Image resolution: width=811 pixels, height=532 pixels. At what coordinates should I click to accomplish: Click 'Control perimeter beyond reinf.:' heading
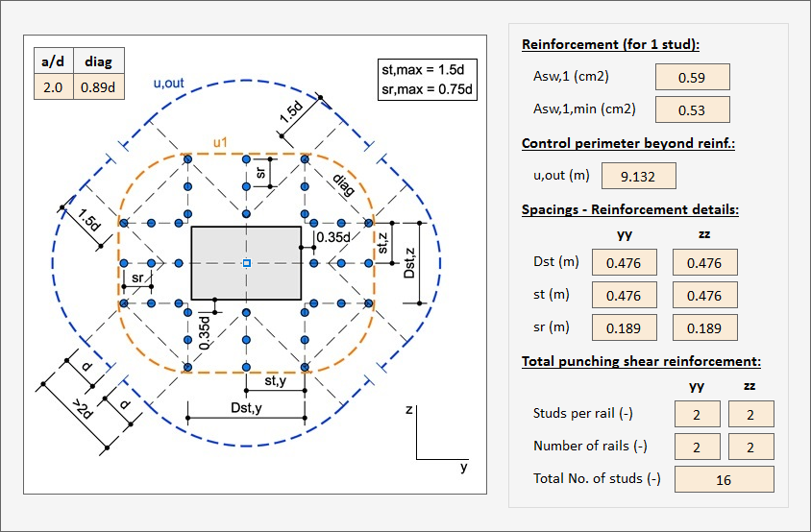click(627, 143)
